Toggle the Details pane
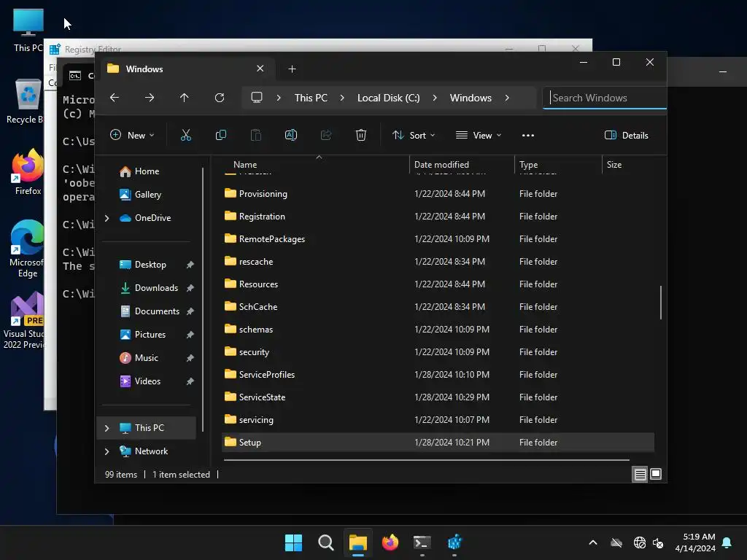This screenshot has width=747, height=560. 626,135
